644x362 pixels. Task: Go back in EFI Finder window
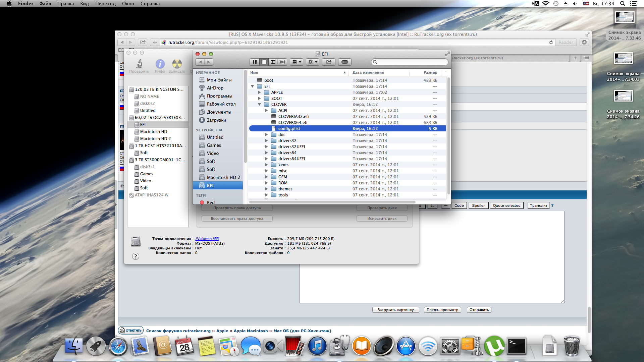click(200, 62)
